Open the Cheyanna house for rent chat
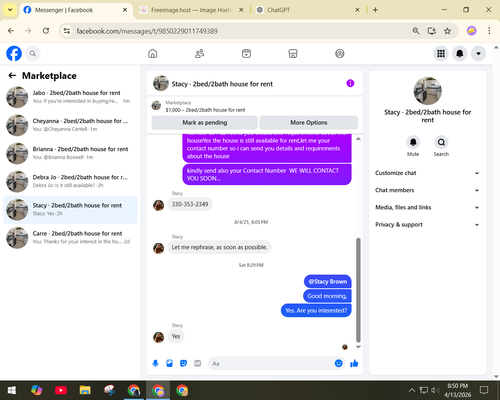This screenshot has height=400, width=500. pyautogui.click(x=70, y=125)
